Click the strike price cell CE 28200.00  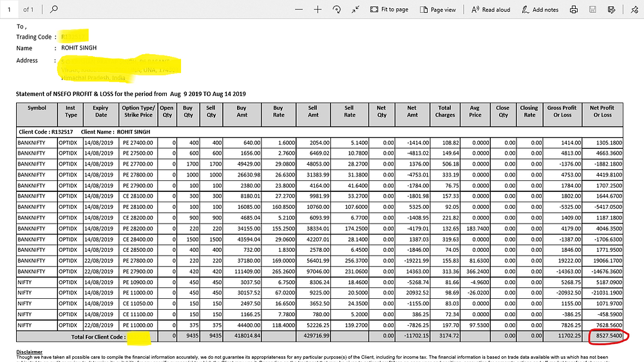(x=138, y=217)
